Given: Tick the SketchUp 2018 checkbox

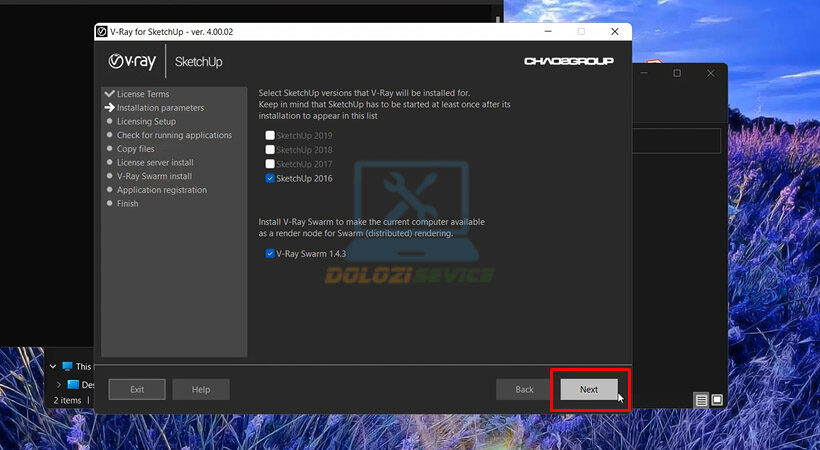Looking at the screenshot, I should pos(270,150).
